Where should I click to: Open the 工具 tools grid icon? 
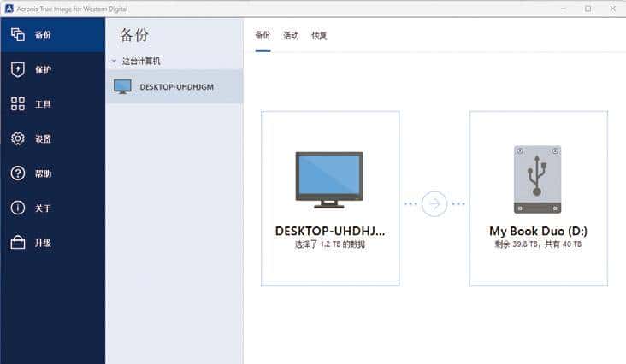(x=18, y=103)
